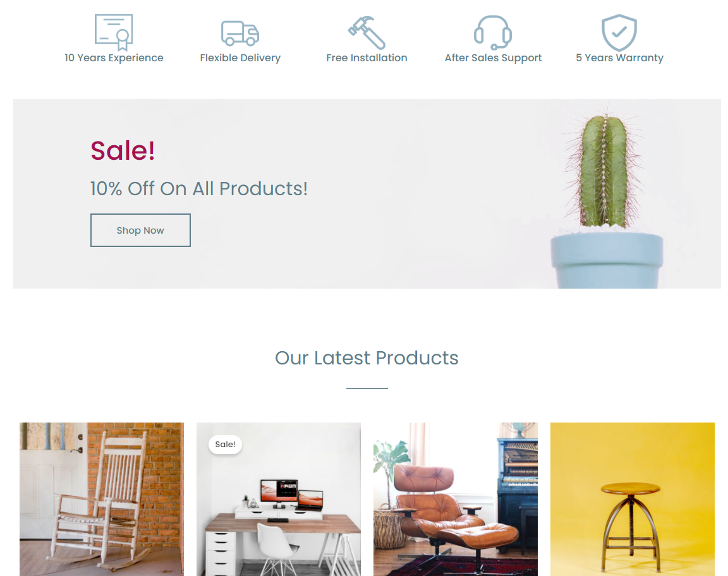This screenshot has width=728, height=576.
Task: Open the white desk workstation product image
Action: click(x=279, y=499)
